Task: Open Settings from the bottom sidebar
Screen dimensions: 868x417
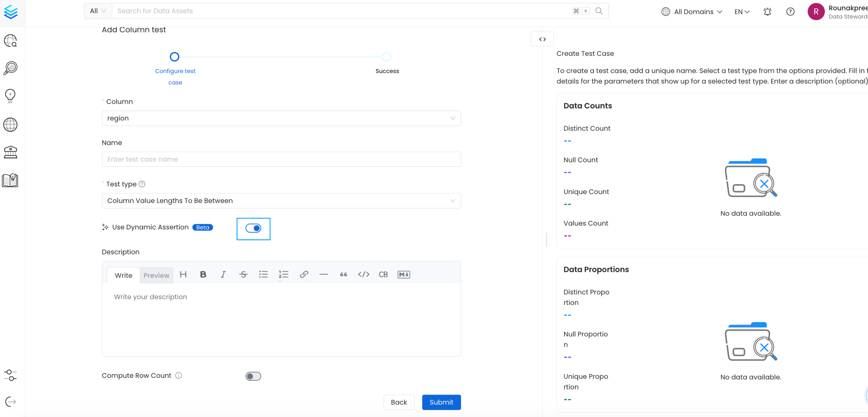Action: [x=10, y=376]
